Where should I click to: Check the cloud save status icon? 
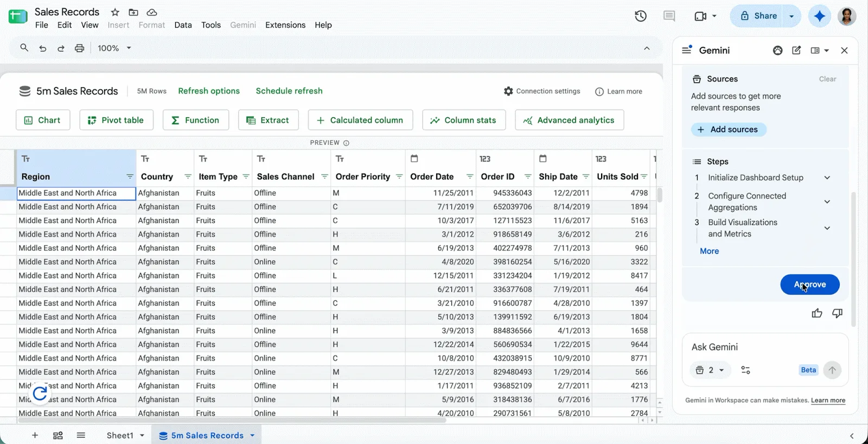click(152, 12)
